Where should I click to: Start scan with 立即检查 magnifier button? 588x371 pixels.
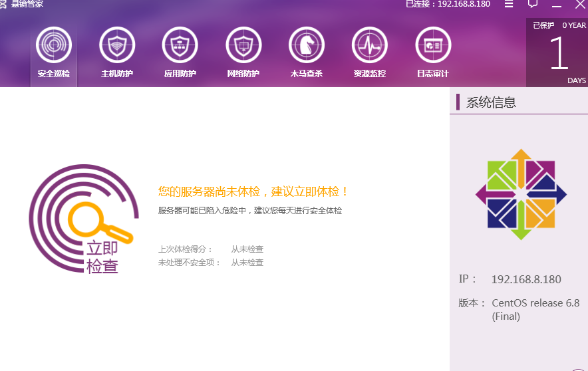coord(84,219)
